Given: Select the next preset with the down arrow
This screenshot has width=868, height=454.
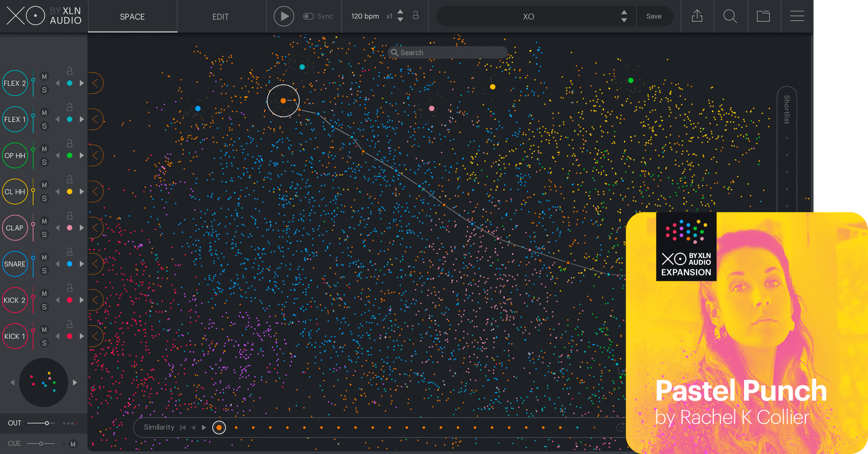Looking at the screenshot, I should click(624, 20).
